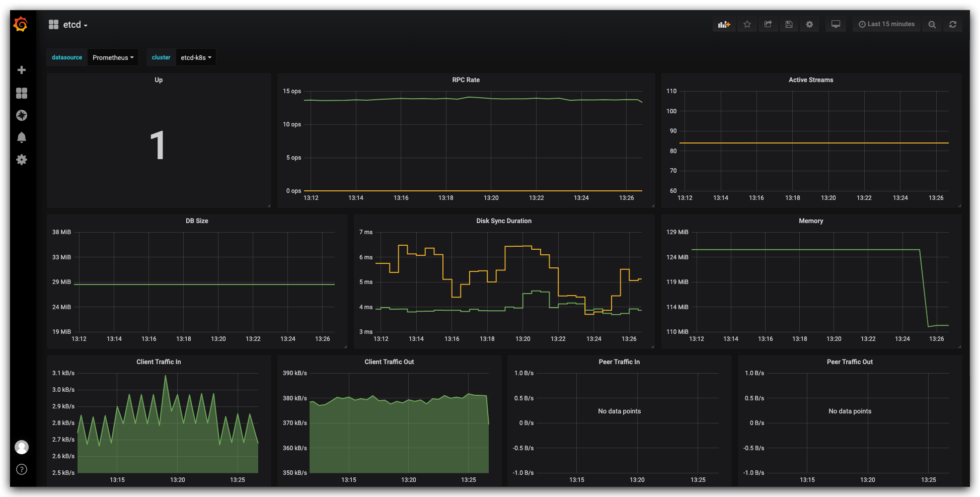
Task: Open the Peer Traffic Out panel menu
Action: (850, 362)
